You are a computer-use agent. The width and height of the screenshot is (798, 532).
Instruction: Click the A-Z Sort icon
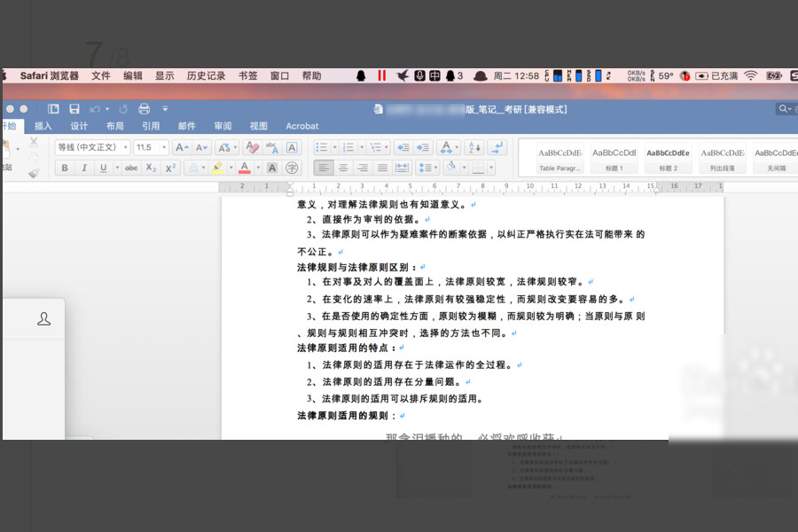(x=473, y=147)
